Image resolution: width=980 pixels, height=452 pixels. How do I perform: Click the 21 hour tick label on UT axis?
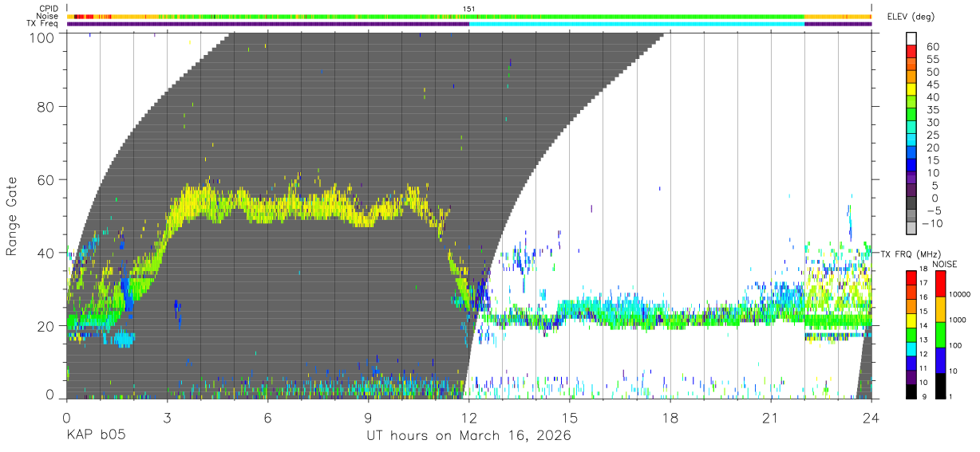pyautogui.click(x=771, y=419)
